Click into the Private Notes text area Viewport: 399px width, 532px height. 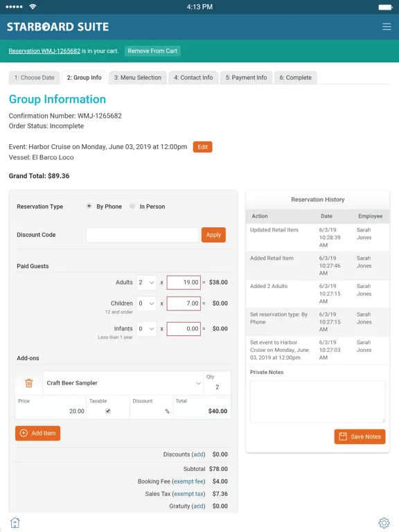[317, 402]
